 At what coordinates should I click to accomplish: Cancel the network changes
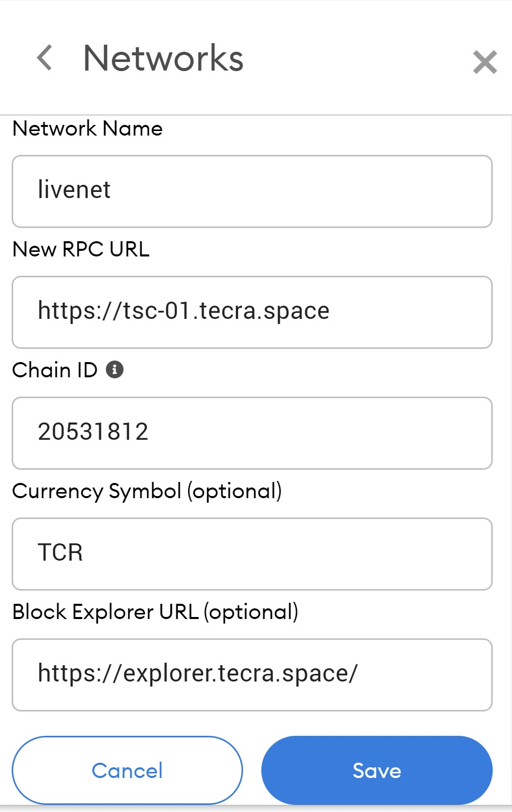click(127, 770)
